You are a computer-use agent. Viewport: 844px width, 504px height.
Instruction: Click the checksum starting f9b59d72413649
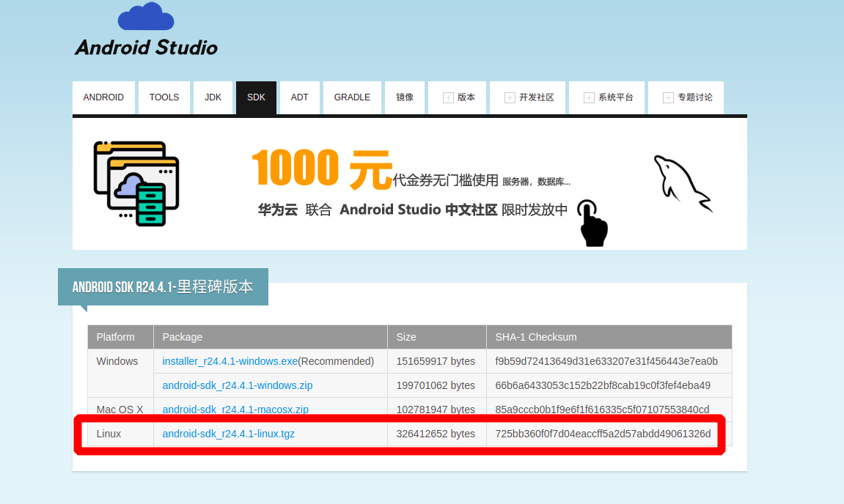(x=606, y=361)
